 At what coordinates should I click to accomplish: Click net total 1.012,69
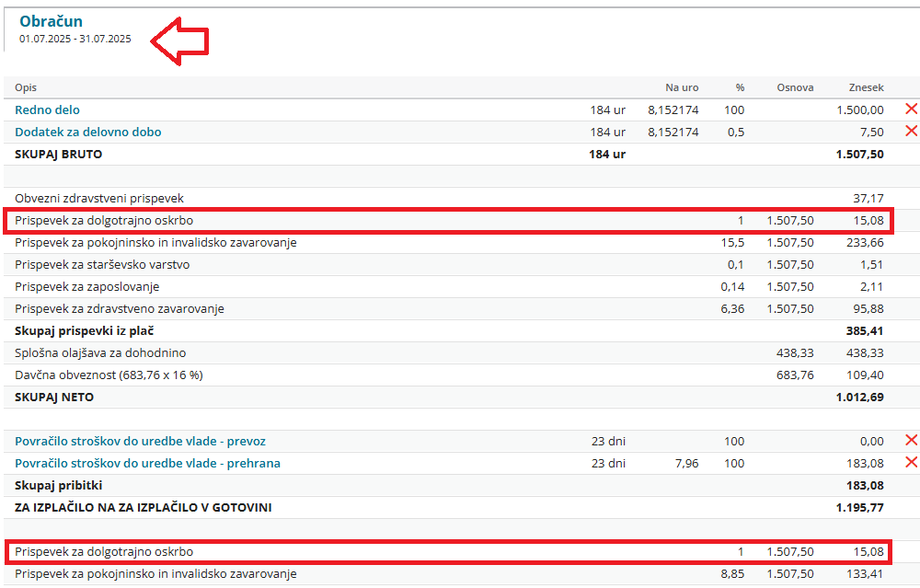click(x=859, y=398)
